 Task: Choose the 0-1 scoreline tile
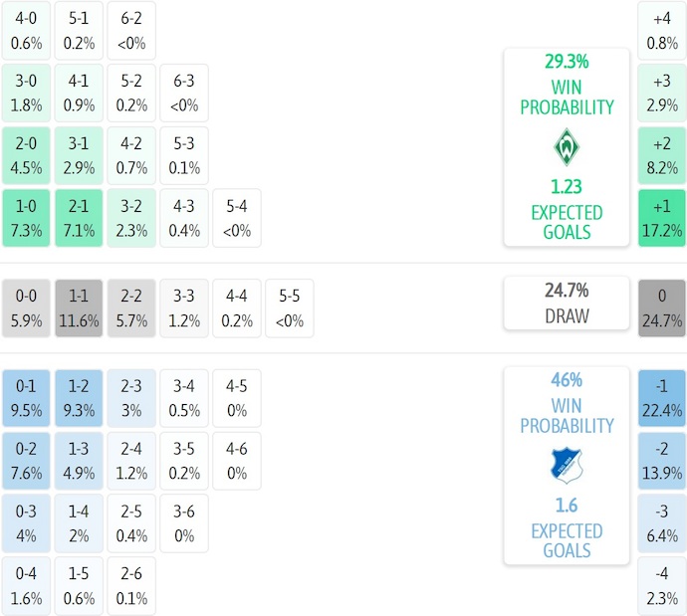26,397
